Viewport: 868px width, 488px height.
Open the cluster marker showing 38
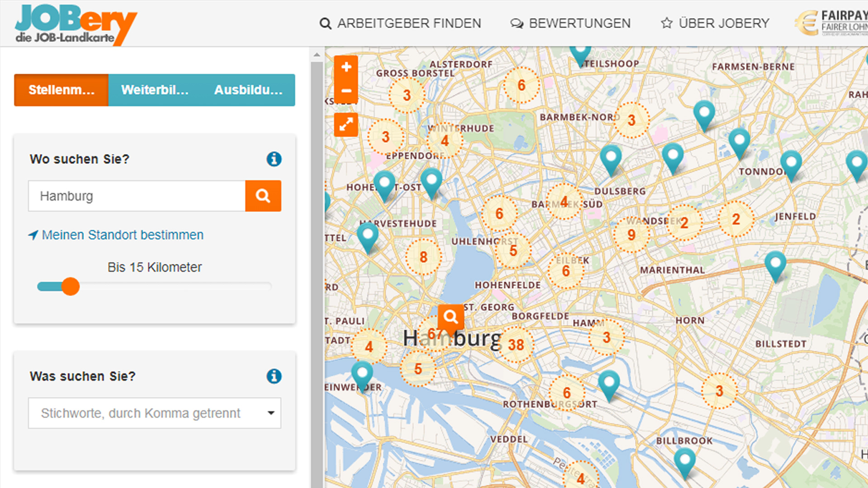coord(516,345)
